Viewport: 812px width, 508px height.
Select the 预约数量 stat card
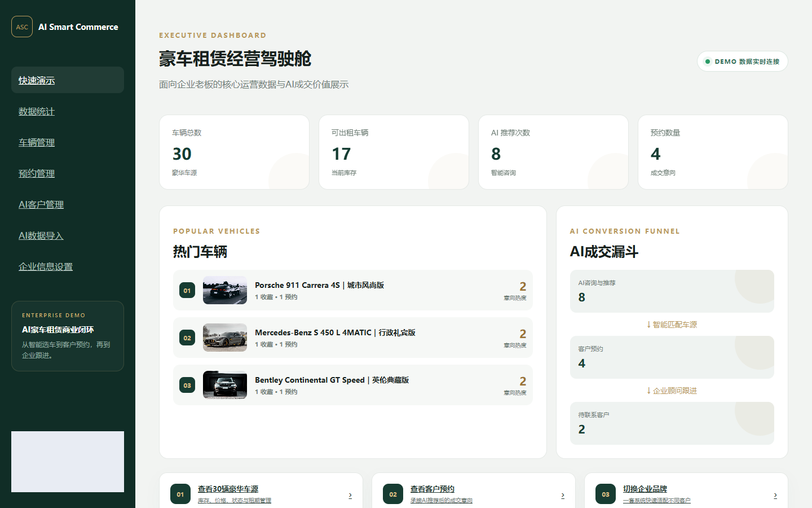coord(713,152)
